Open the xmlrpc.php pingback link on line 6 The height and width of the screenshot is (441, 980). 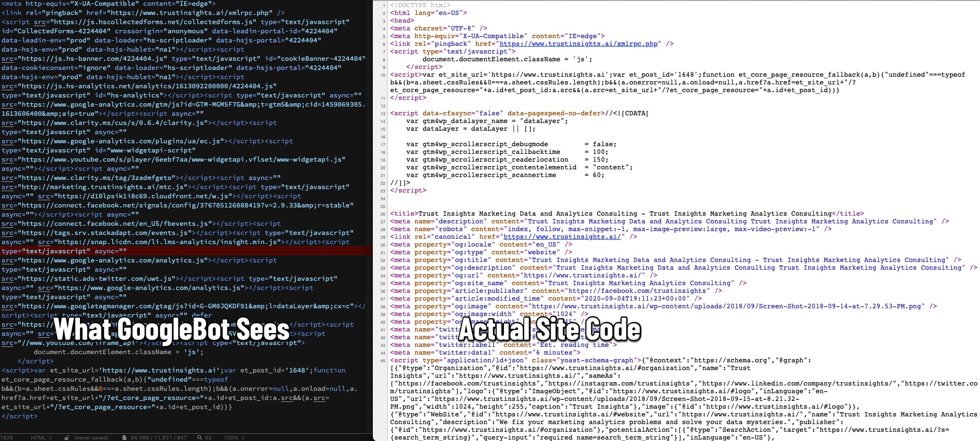(x=578, y=44)
